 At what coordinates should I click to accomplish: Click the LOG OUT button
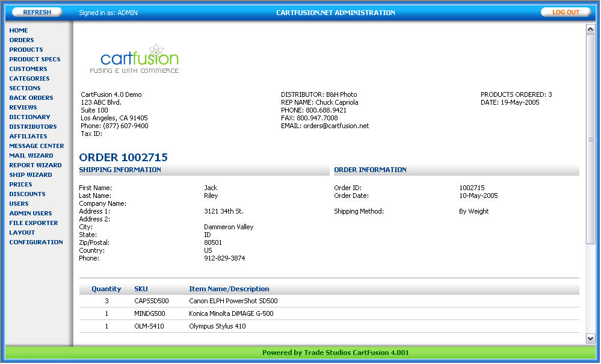(566, 12)
